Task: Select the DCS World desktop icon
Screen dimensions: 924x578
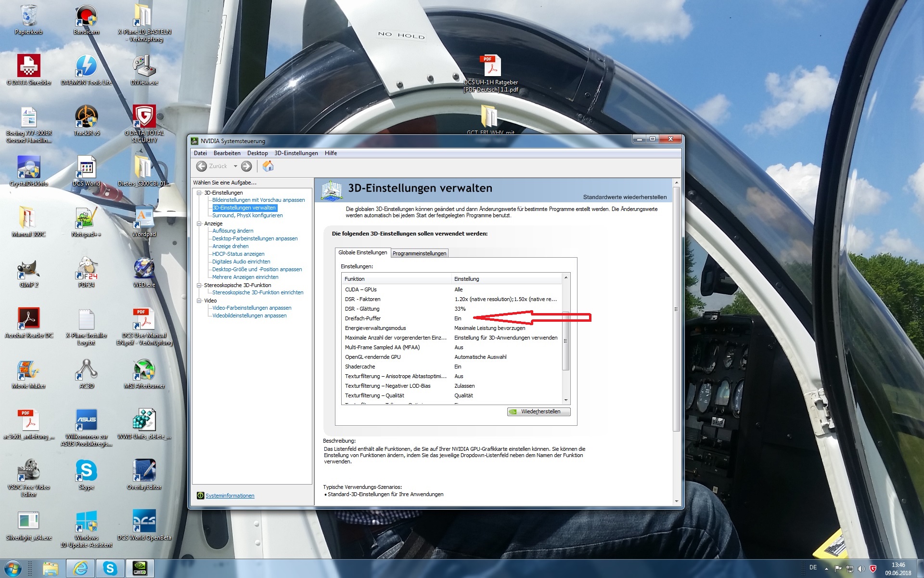Action: click(x=87, y=171)
